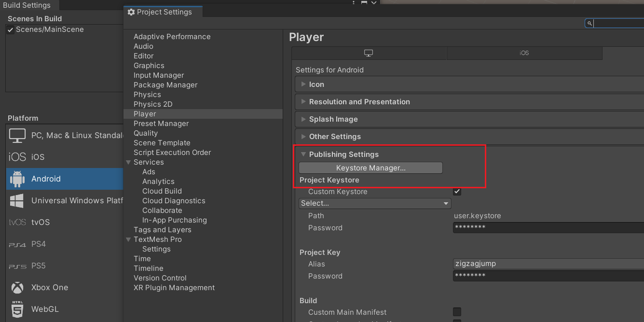Open the Build Settings window tab
644x322 pixels.
point(29,5)
